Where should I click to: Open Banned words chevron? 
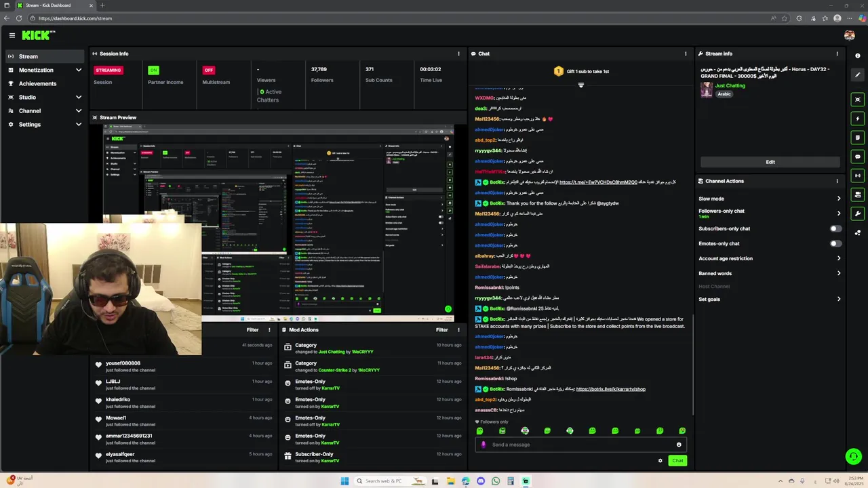(838, 273)
